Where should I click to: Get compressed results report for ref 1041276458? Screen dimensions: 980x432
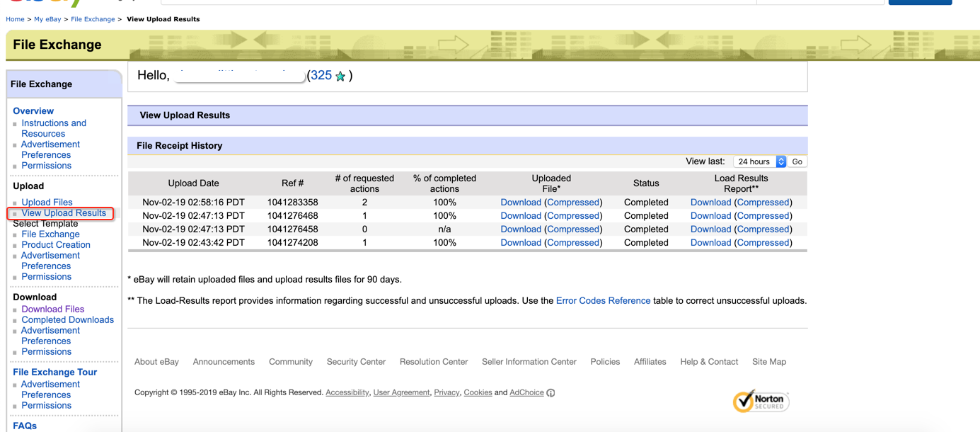pos(763,229)
